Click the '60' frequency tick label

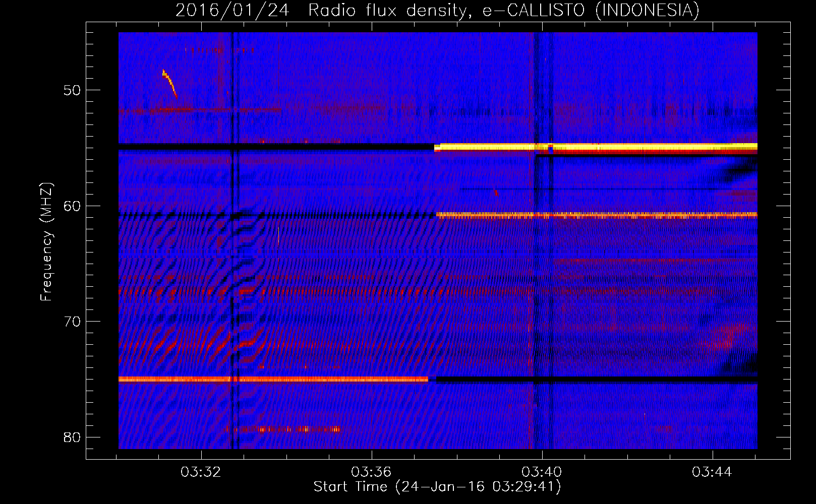(72, 206)
